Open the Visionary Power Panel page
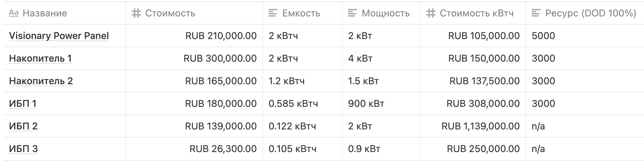Viewport: 644px width, 163px height. [59, 36]
